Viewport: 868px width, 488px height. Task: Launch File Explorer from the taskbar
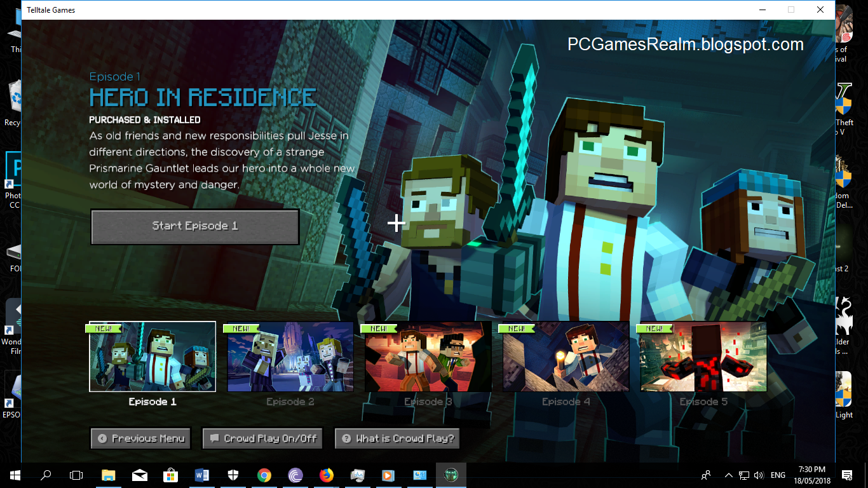(x=109, y=475)
